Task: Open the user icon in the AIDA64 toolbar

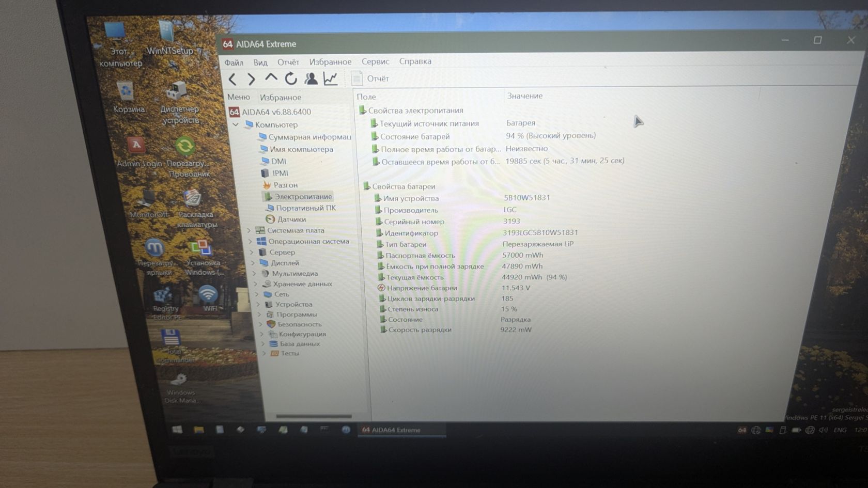Action: click(x=311, y=78)
